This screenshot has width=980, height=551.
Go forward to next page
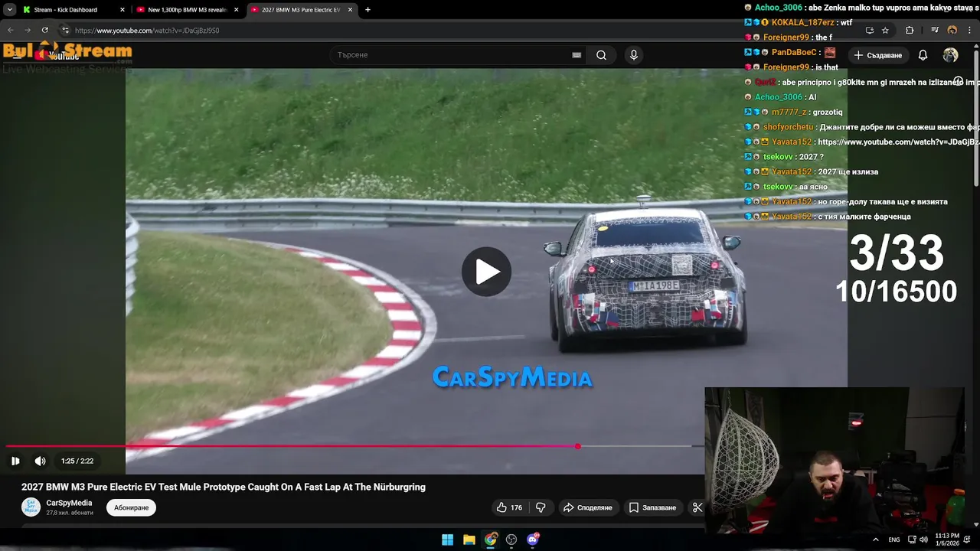pos(28,31)
